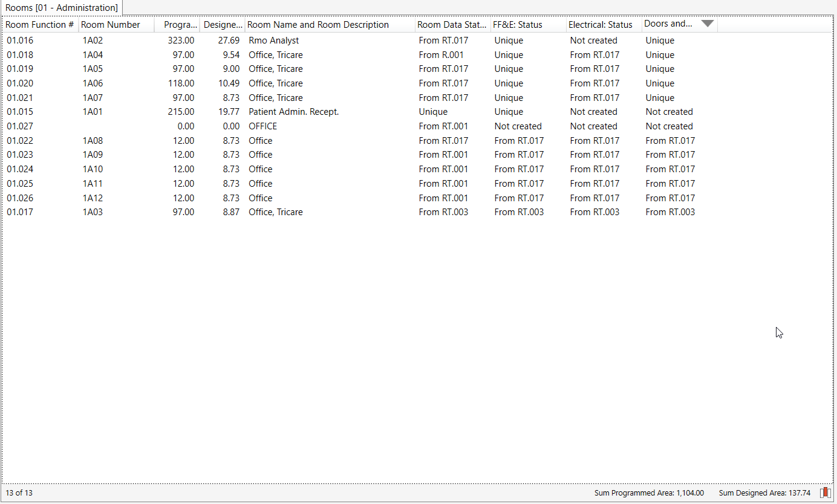Click the Electrical: Status column header
This screenshot has width=837, height=504.
pos(600,25)
